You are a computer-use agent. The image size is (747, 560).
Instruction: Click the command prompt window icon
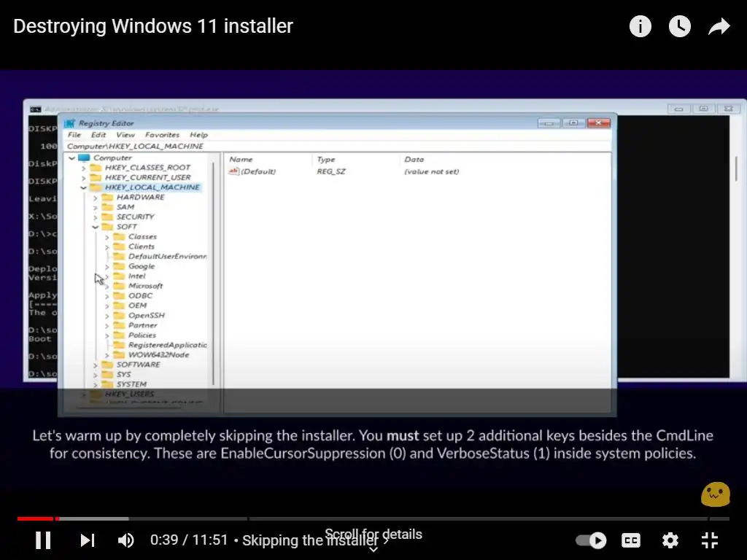coord(36,109)
